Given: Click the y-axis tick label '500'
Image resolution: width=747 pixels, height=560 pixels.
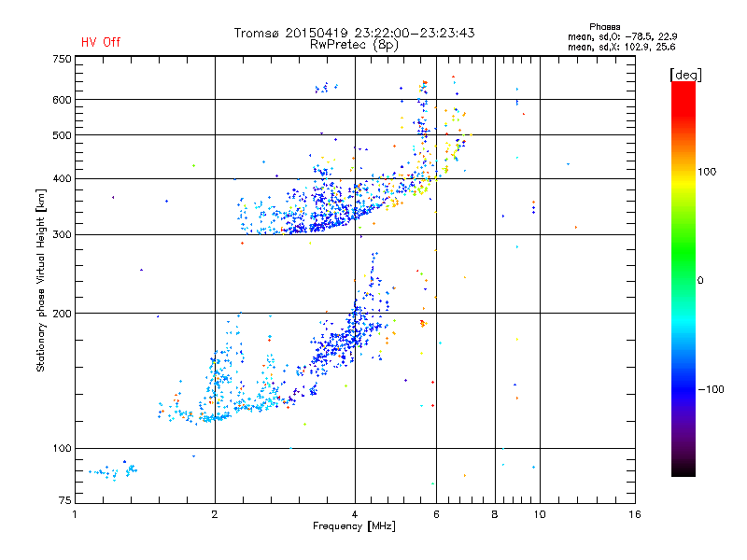Looking at the screenshot, I should pos(62,135).
